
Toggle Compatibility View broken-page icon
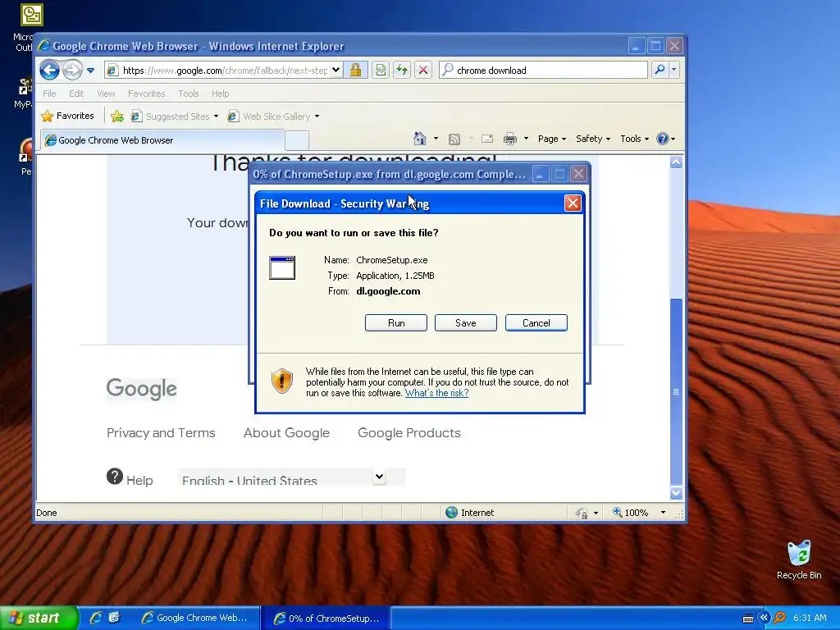381,71
